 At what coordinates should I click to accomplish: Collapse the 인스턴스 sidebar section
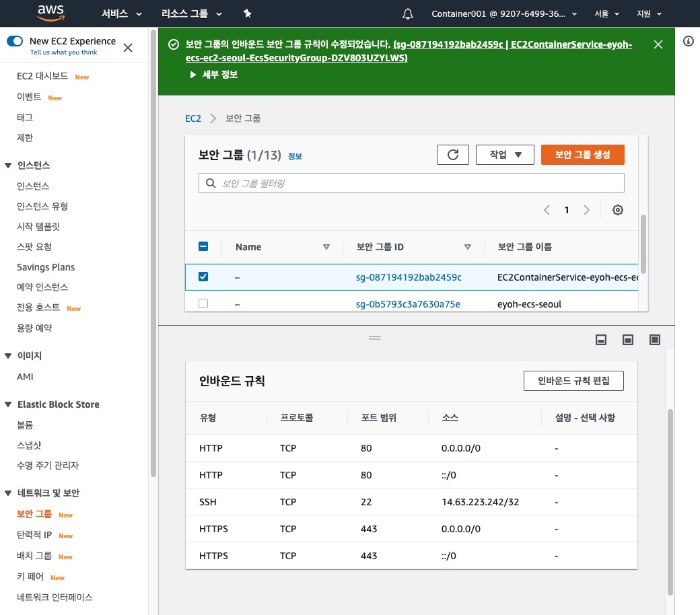coord(8,165)
